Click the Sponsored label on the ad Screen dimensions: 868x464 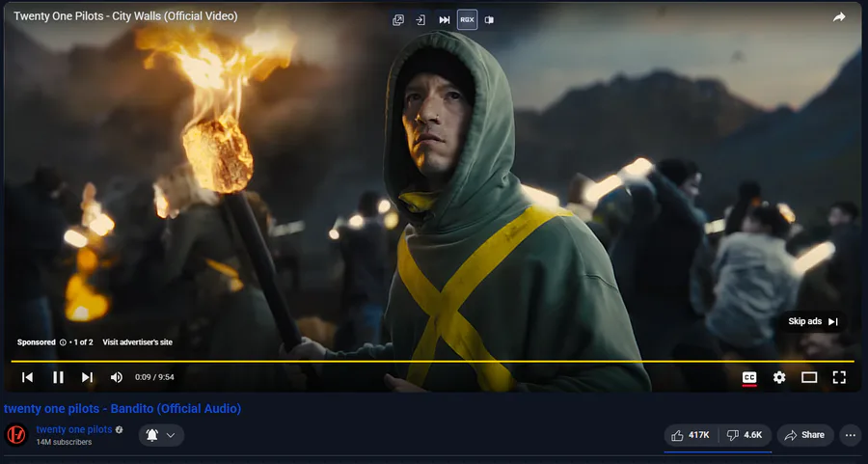click(36, 342)
